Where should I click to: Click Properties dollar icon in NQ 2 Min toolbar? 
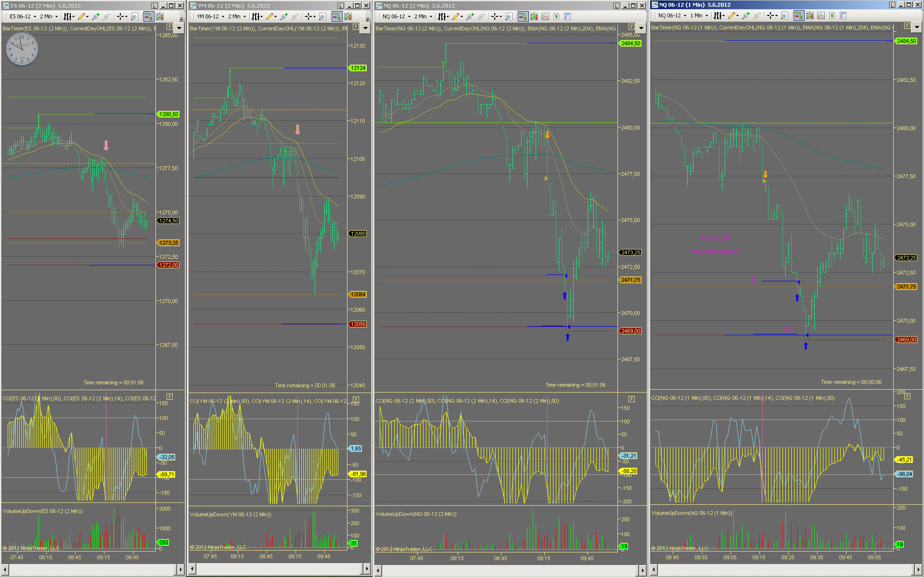(x=556, y=16)
